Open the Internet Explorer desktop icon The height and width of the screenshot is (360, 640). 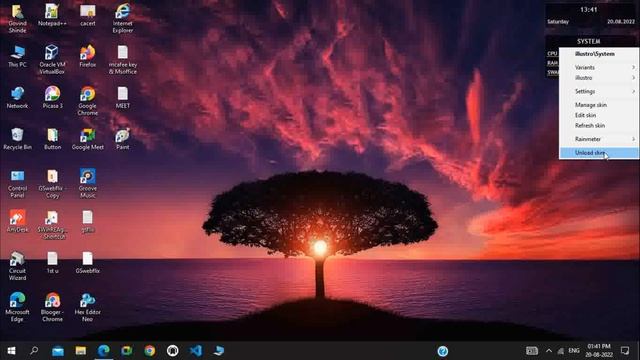click(122, 18)
